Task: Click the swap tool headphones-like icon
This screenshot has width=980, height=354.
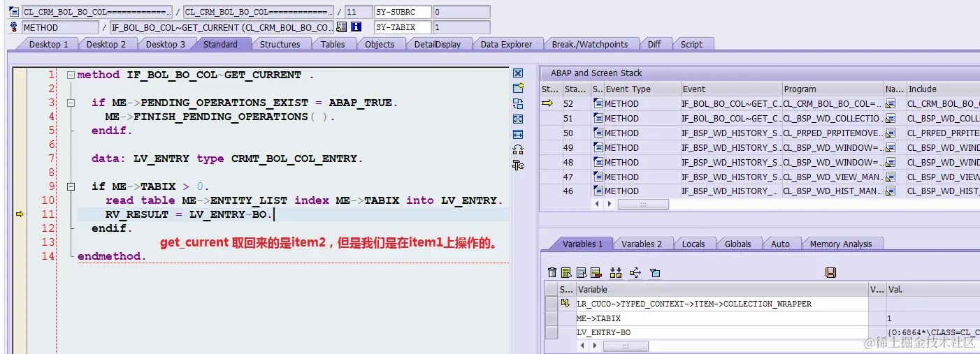Action: [518, 149]
